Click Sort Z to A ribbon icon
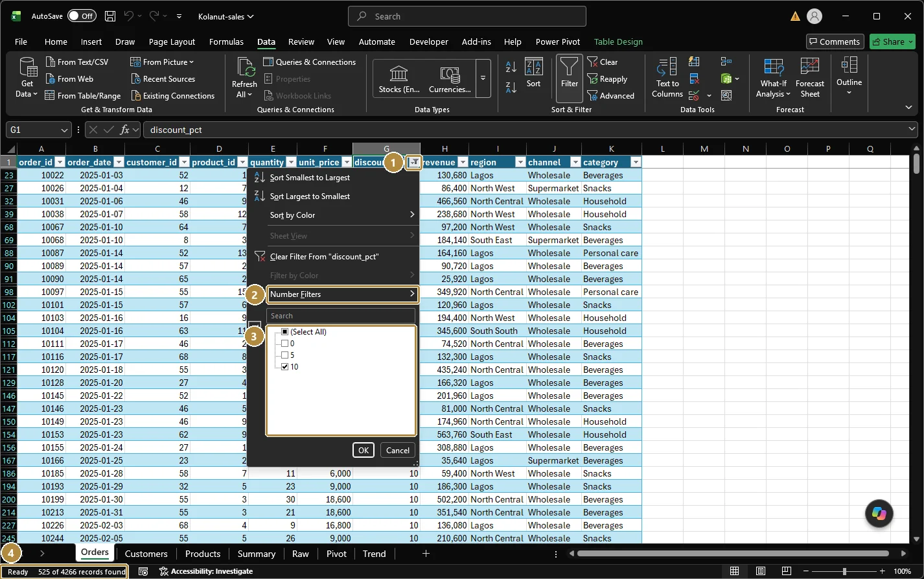Viewport: 924px width, 579px height. click(511, 88)
